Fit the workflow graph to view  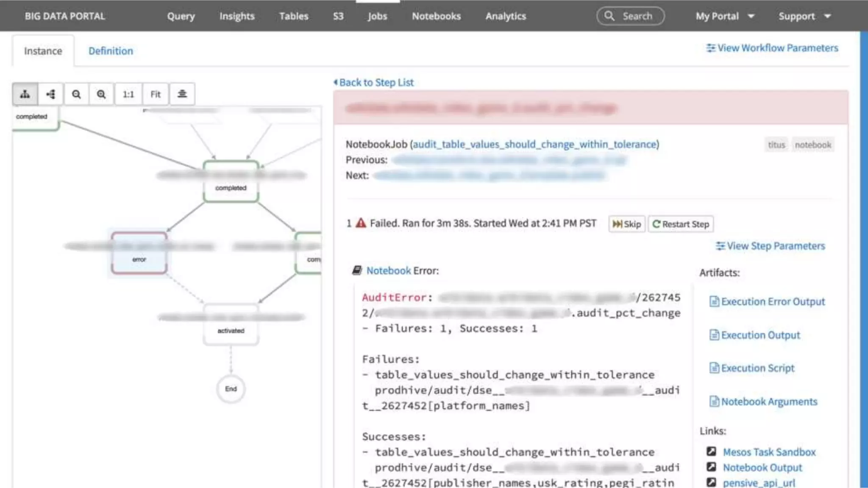click(156, 94)
